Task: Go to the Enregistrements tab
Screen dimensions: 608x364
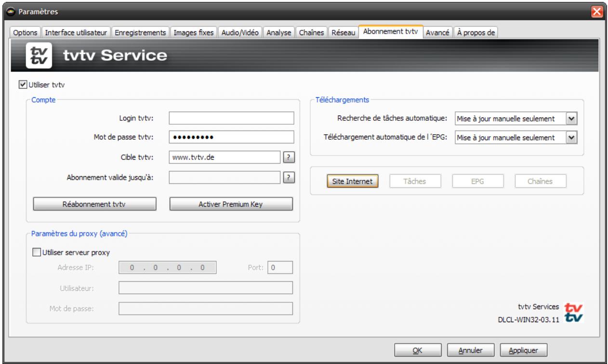Action: click(141, 32)
